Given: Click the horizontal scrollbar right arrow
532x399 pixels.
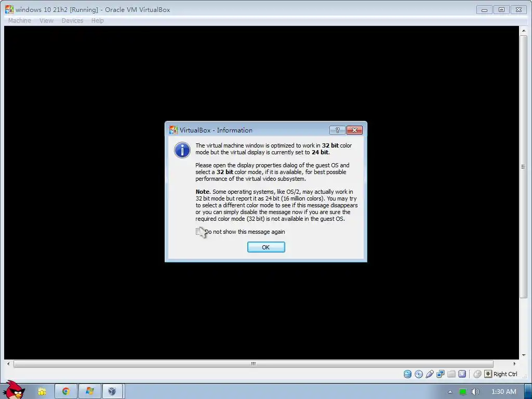Looking at the screenshot, I should tap(515, 364).
